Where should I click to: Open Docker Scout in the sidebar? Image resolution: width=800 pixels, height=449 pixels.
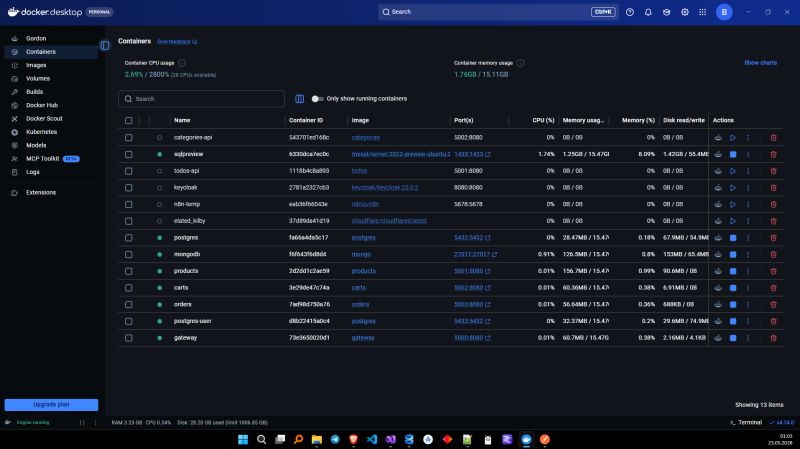[x=51, y=118]
